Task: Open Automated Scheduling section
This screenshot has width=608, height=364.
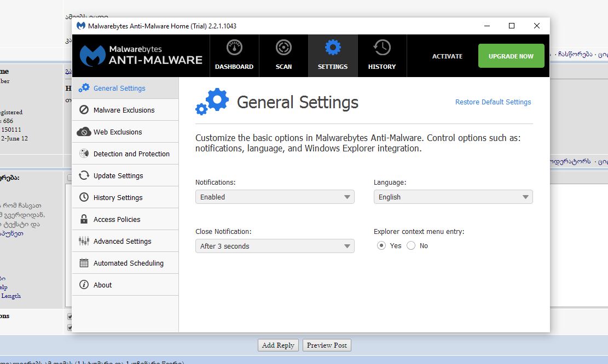Action: coord(125,263)
